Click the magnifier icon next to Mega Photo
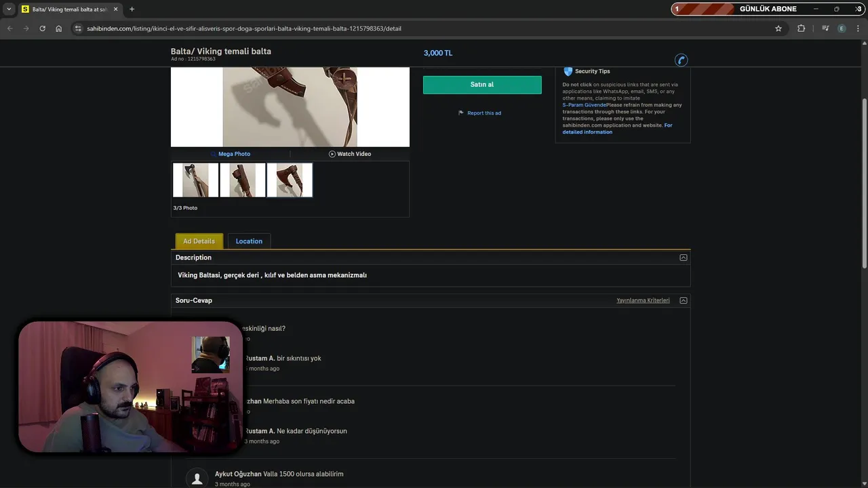The height and width of the screenshot is (488, 868). point(214,154)
